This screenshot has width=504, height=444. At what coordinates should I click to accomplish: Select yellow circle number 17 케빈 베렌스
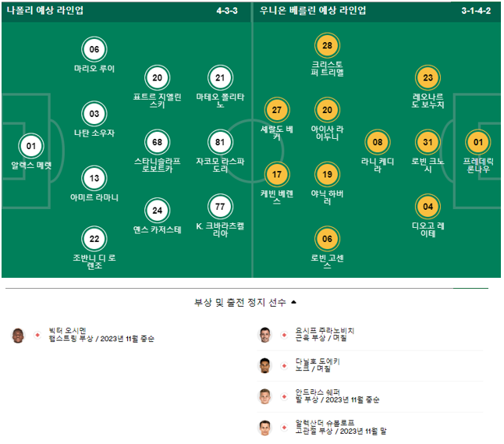(277, 174)
